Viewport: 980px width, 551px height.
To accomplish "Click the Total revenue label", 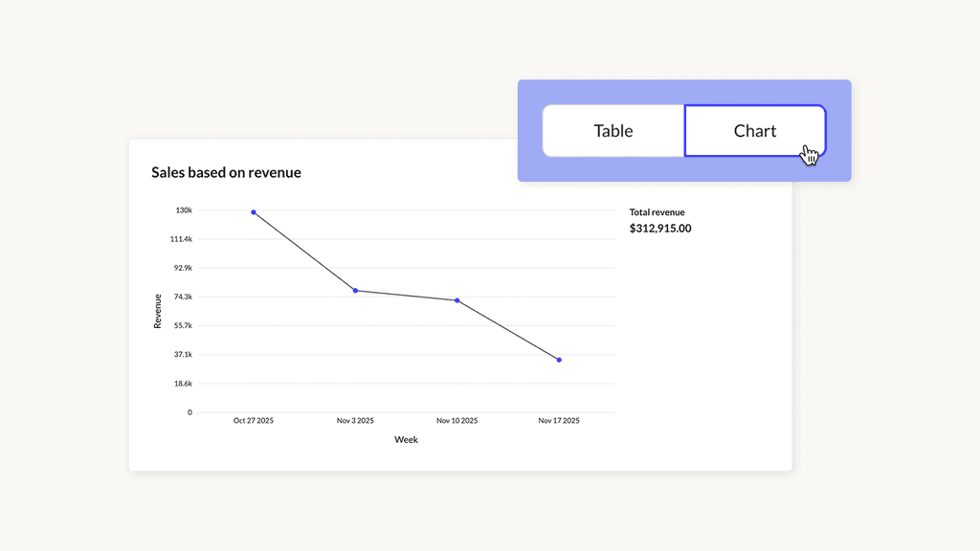I will click(x=657, y=212).
